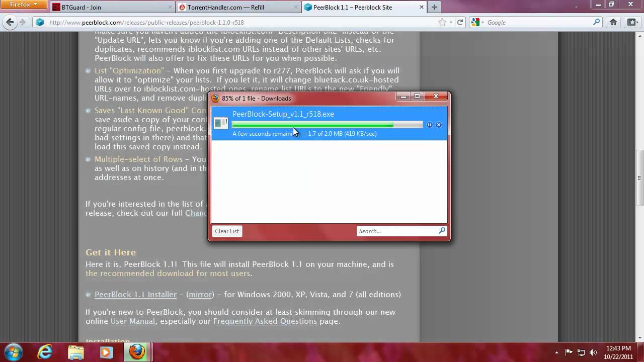
Task: Open the Windows Start menu
Action: tap(13, 351)
